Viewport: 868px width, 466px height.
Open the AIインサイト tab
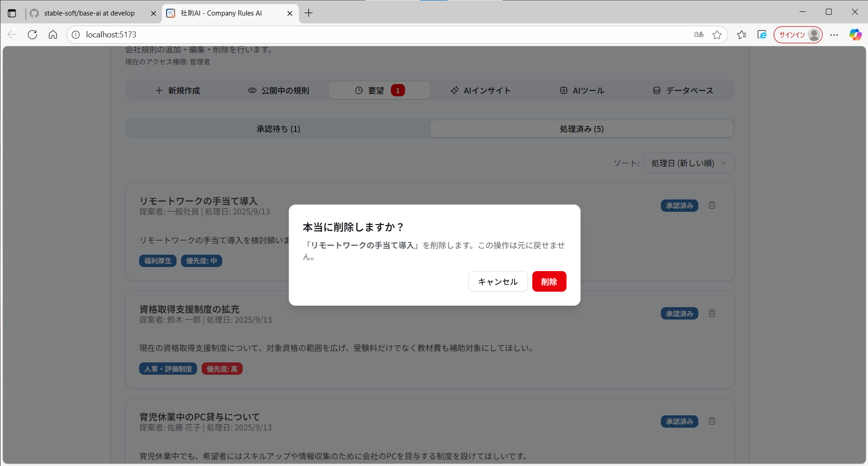480,90
